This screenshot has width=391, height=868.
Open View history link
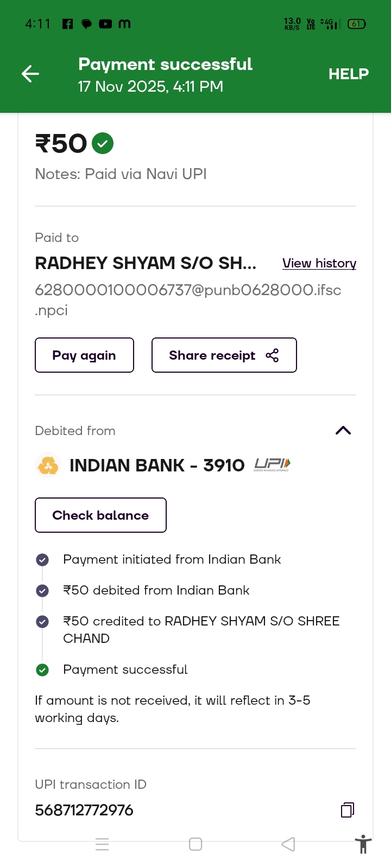point(319,263)
